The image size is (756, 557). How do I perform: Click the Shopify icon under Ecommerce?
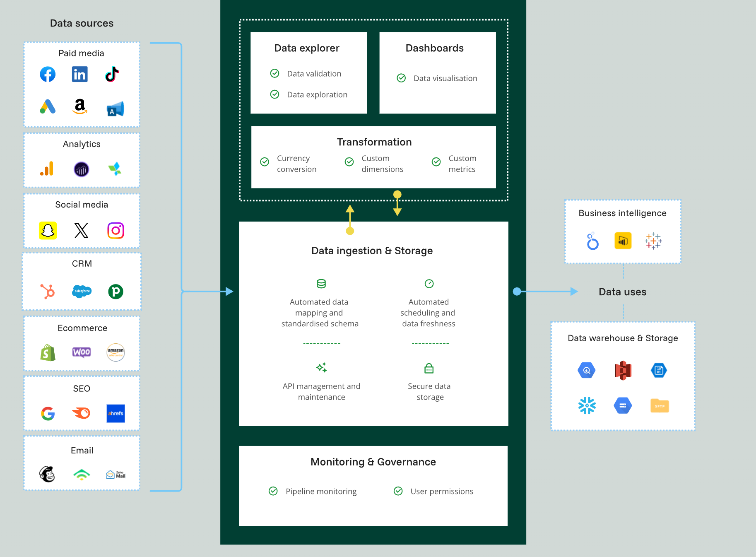48,352
